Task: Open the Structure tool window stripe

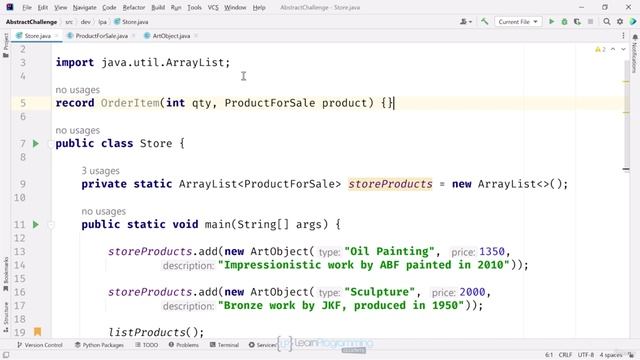Action: click(x=6, y=318)
